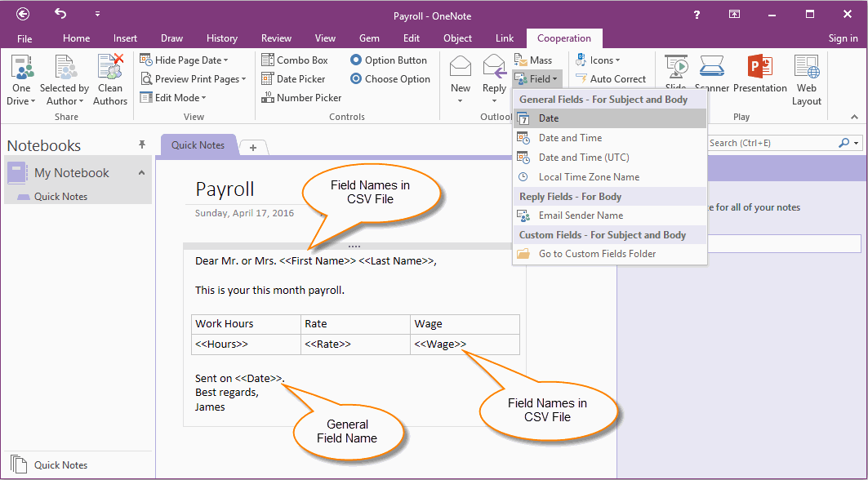Image resolution: width=868 pixels, height=480 pixels.
Task: Toggle ribbon display options button
Action: pyautogui.click(x=734, y=15)
